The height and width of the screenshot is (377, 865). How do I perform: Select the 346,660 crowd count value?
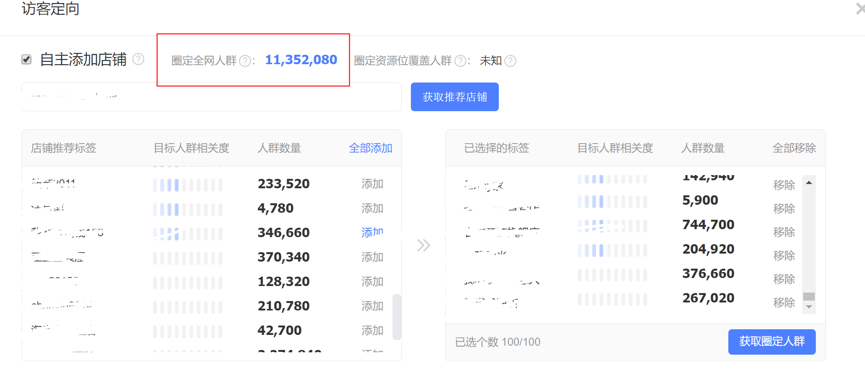(284, 232)
